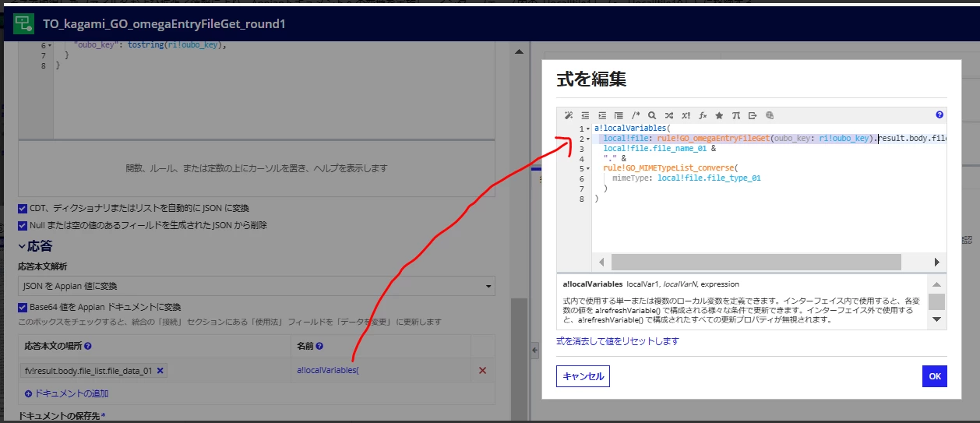The width and height of the screenshot is (980, 423).
Task: Collapse the 応答 section
Action: (23, 246)
